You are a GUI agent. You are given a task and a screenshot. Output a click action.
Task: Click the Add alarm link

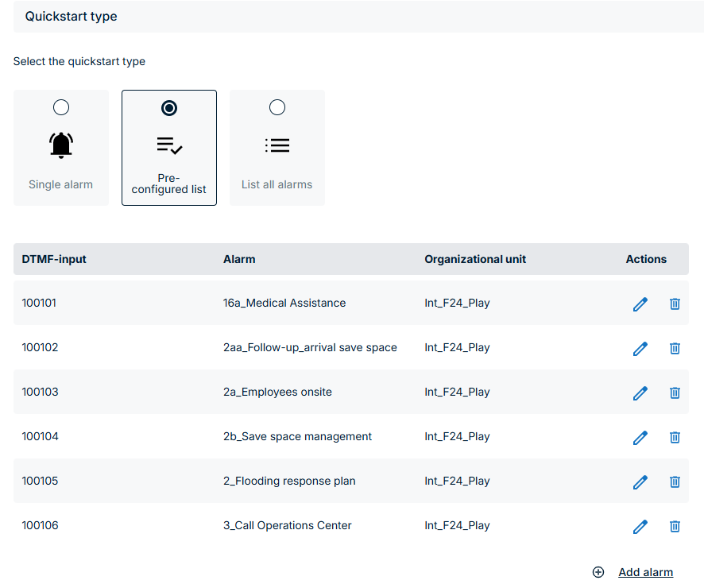(645, 572)
